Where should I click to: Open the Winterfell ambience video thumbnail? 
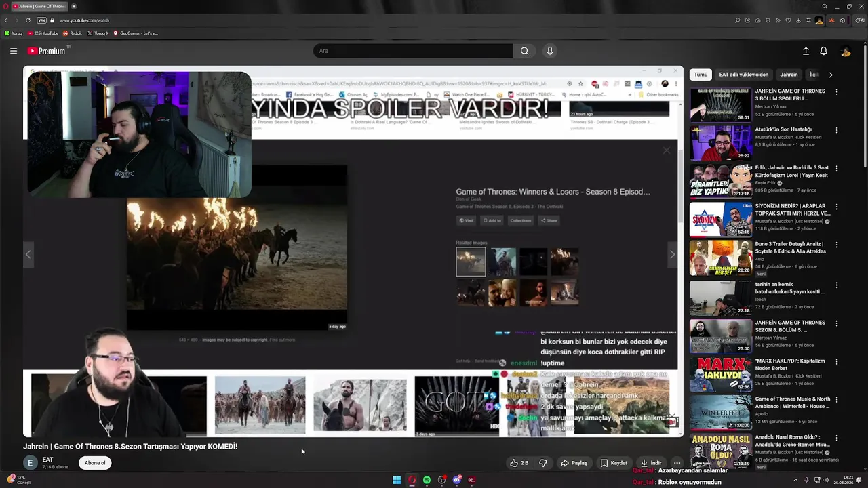click(721, 412)
